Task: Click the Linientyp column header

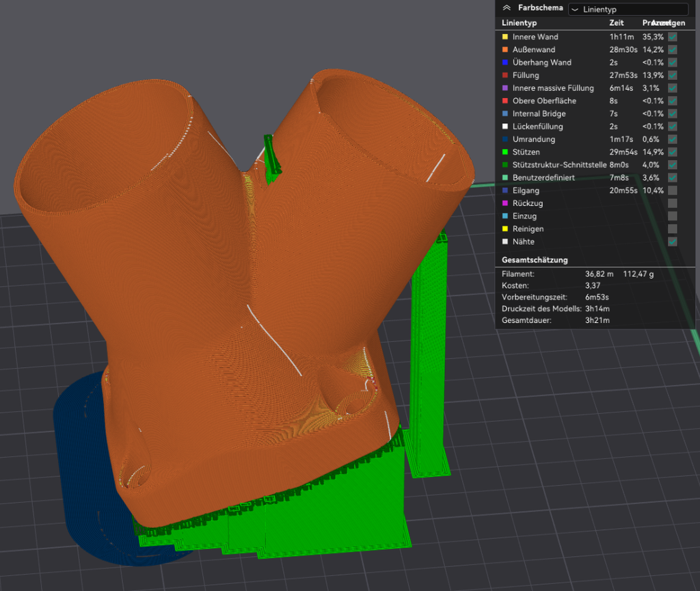Action: (519, 23)
